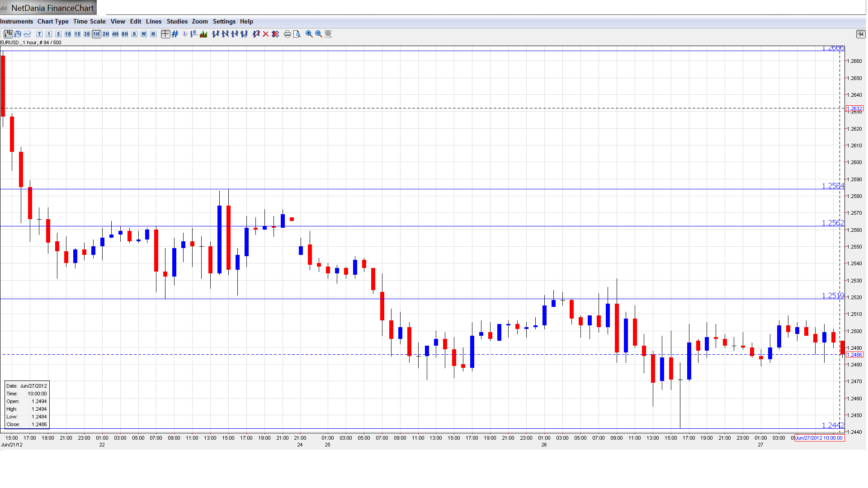
Task: Select the horizontal line drawing tool
Action: pos(235,34)
